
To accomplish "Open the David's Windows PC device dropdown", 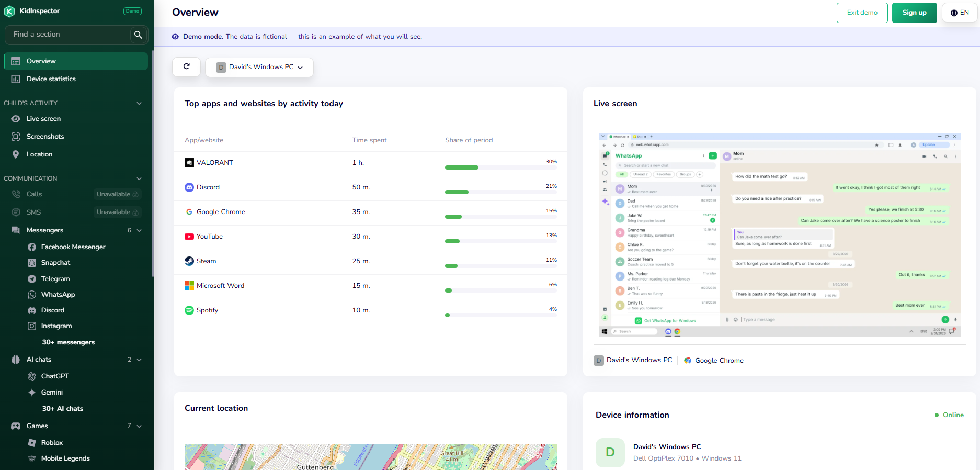I will tap(259, 67).
